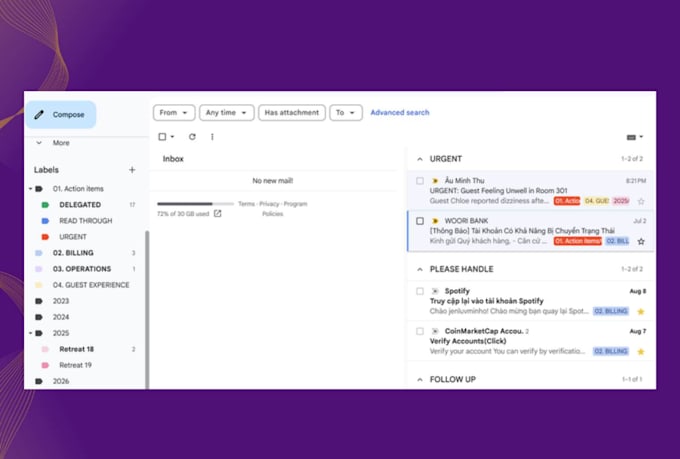The height and width of the screenshot is (459, 680).
Task: Click the green DELEGATED label icon
Action: pos(45,205)
